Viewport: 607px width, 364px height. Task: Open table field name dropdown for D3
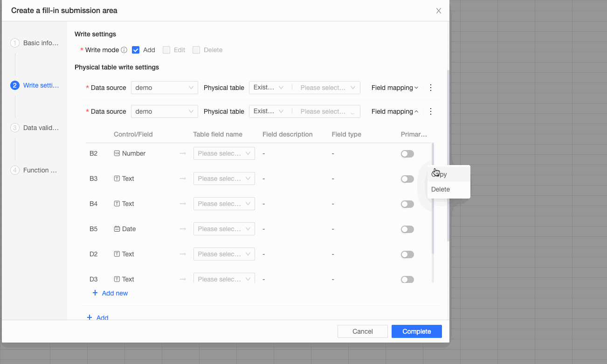pos(224,278)
